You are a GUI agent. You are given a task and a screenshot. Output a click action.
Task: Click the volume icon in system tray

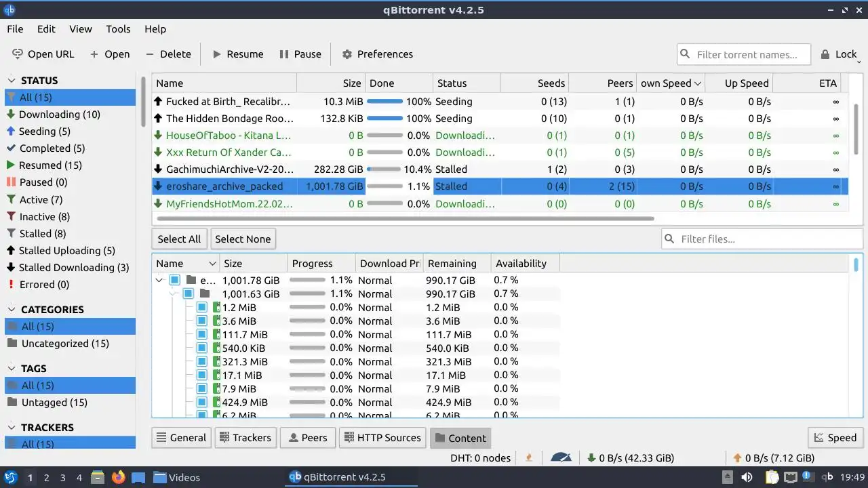click(x=747, y=477)
